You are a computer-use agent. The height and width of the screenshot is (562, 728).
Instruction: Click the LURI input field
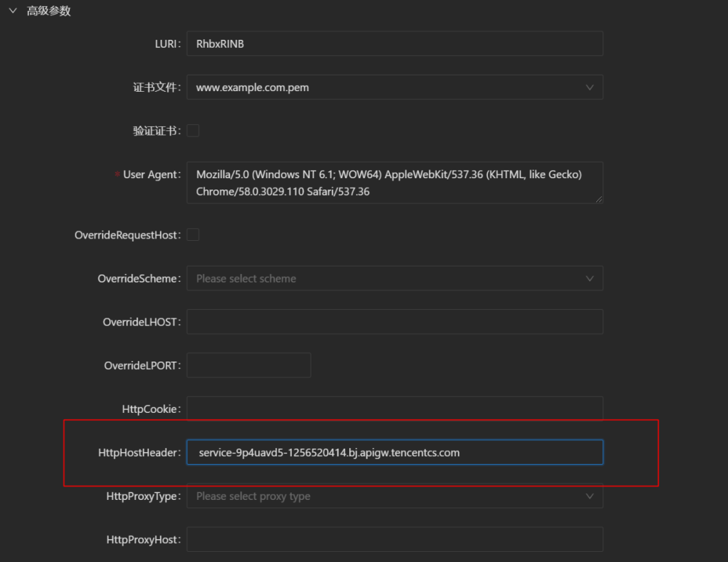coord(394,44)
